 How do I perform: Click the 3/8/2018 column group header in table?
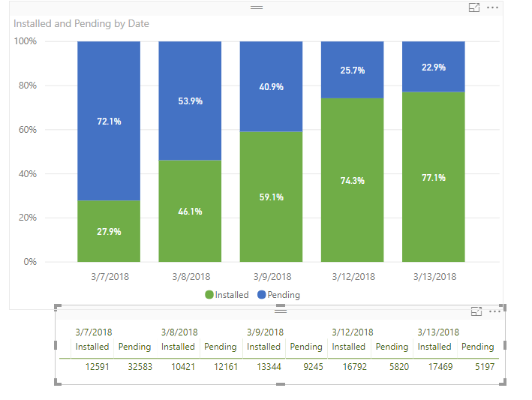179,332
